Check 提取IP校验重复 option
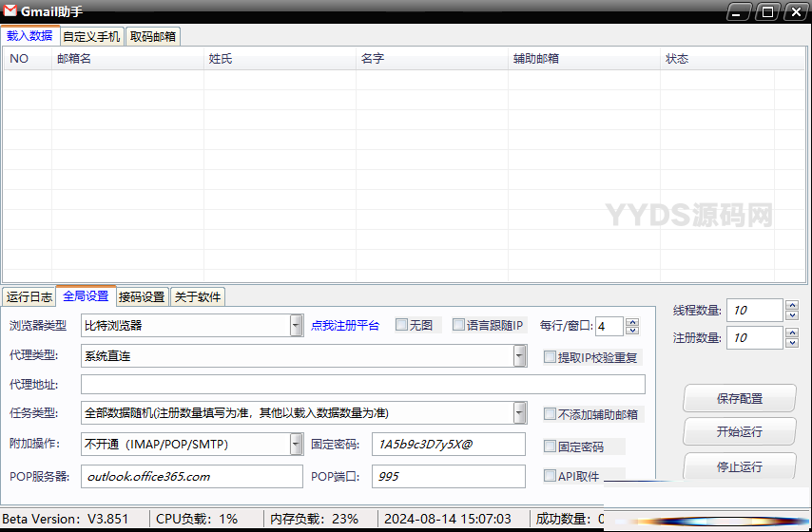 tap(550, 357)
